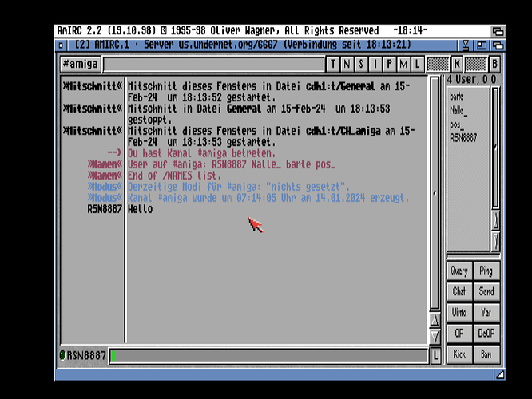Click 'Du hast Kanal #amiga betreten.' line
The width and height of the screenshot is (532, 399).
click(x=201, y=153)
